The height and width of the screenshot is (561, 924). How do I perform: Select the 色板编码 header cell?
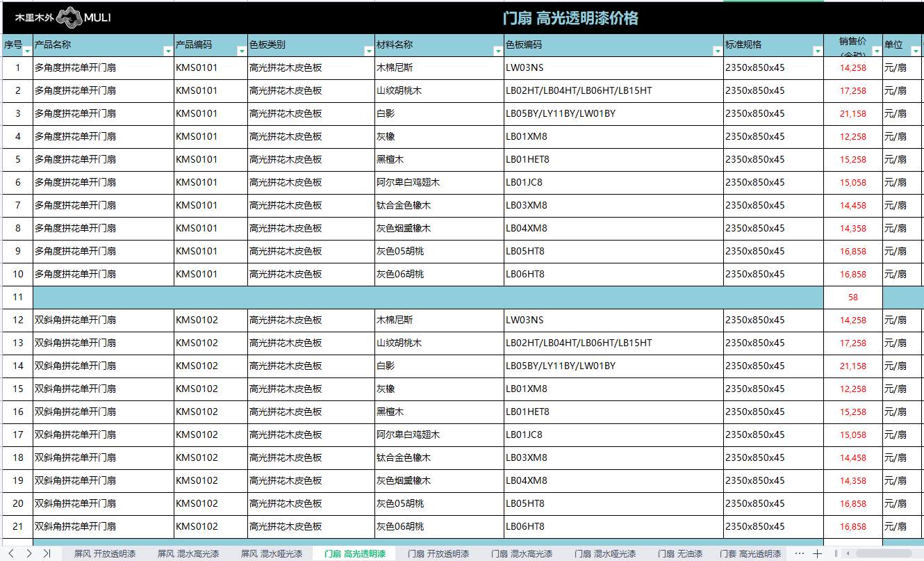pos(614,45)
